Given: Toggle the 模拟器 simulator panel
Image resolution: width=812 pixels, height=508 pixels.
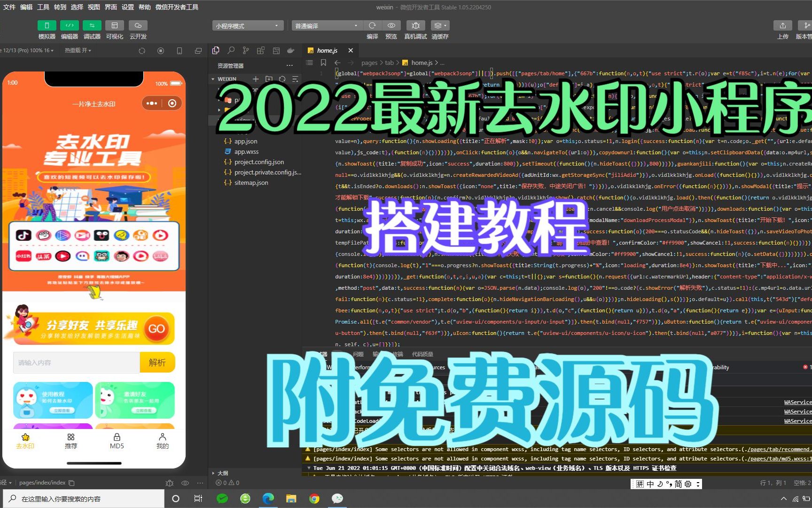Looking at the screenshot, I should [47, 25].
